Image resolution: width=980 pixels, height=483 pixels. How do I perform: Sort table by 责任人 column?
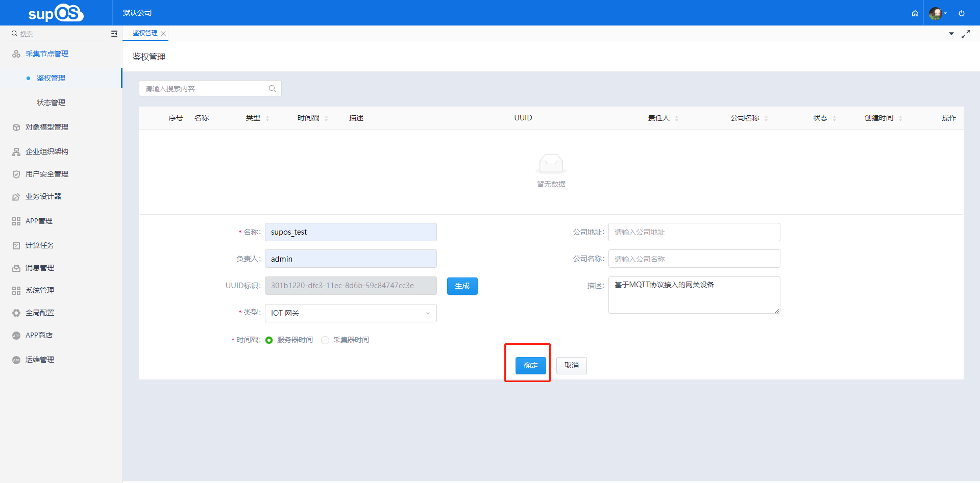coord(677,118)
